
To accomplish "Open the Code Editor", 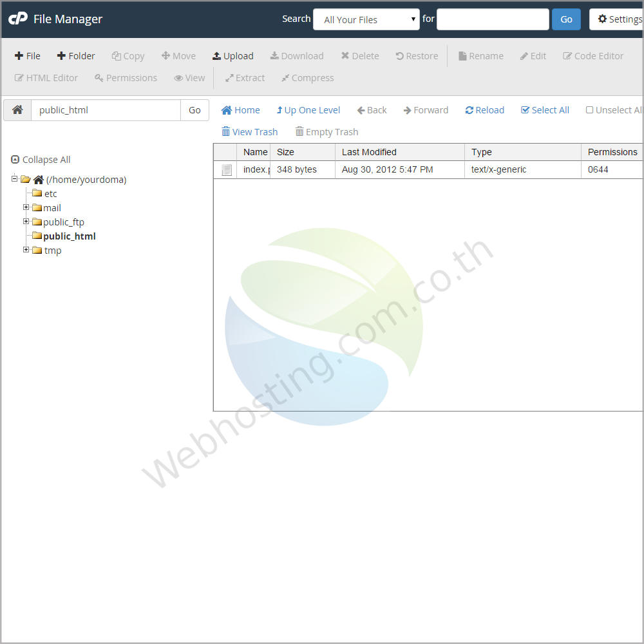I will (x=593, y=56).
